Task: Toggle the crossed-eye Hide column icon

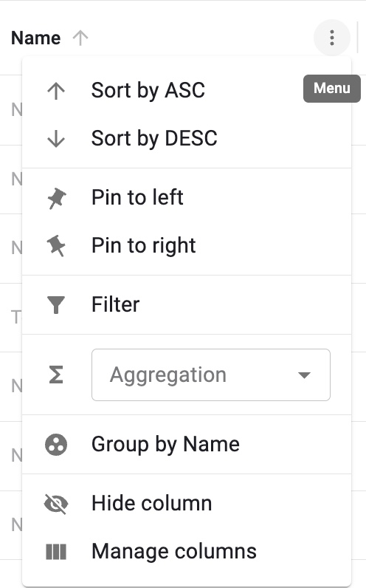Action: (56, 504)
